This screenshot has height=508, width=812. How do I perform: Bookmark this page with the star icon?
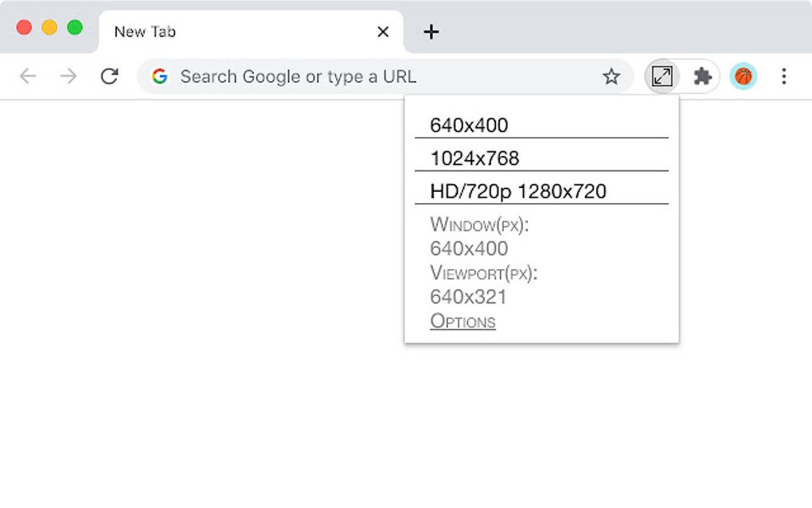click(611, 76)
